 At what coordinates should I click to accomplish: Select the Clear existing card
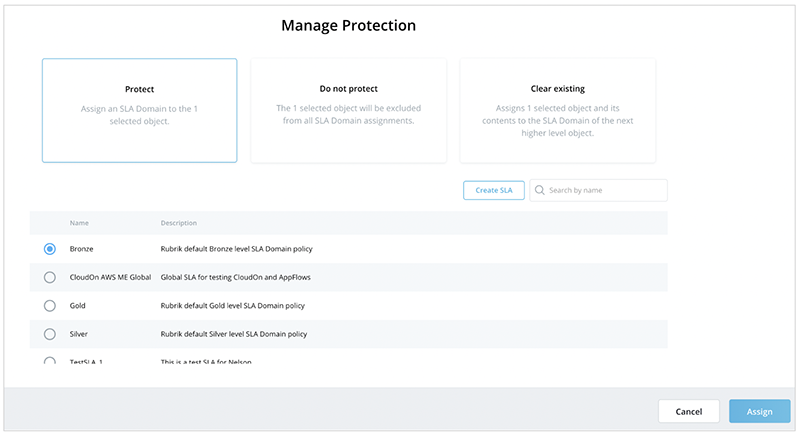pos(558,110)
